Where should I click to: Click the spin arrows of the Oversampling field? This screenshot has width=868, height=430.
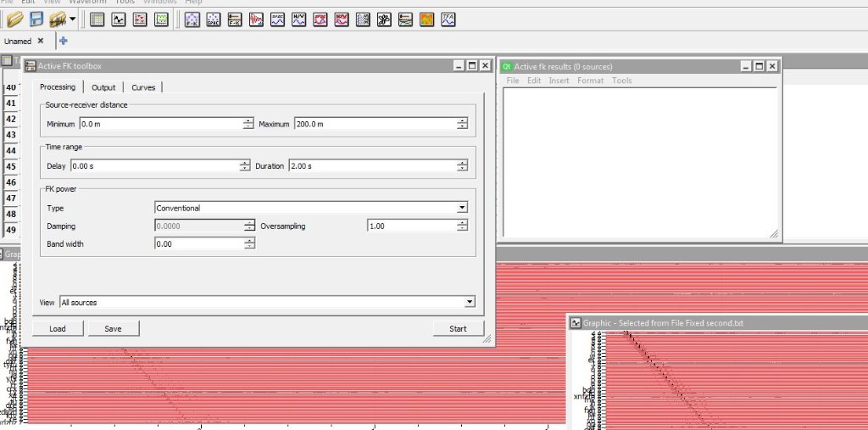(x=462, y=226)
